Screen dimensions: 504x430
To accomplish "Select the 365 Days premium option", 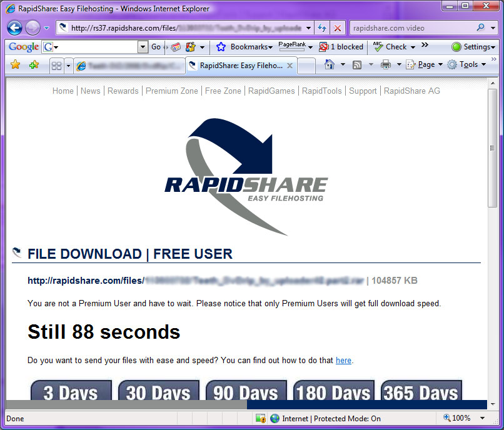I will [421, 390].
